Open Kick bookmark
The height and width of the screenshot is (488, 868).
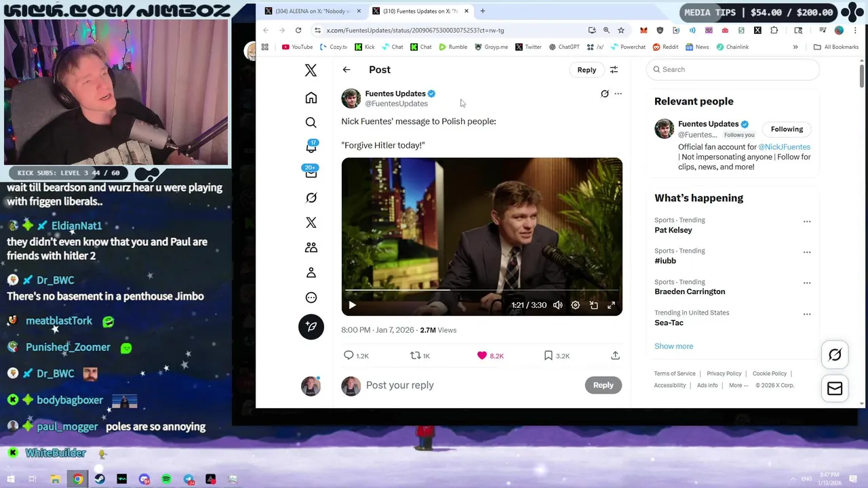point(364,47)
